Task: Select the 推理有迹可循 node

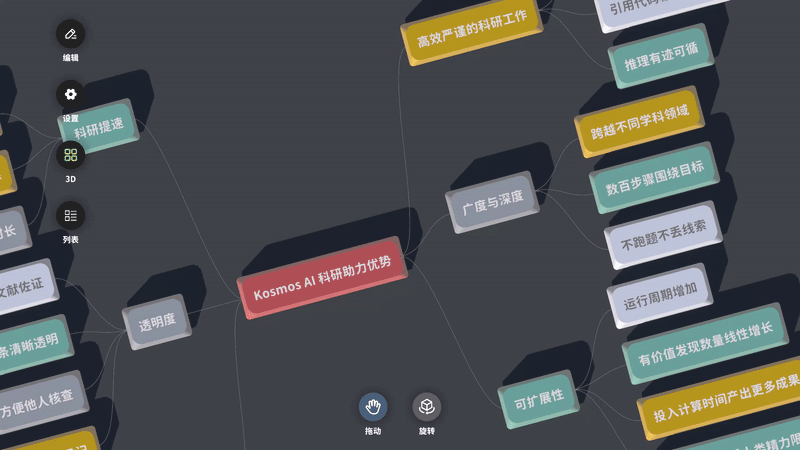Action: 661,56
